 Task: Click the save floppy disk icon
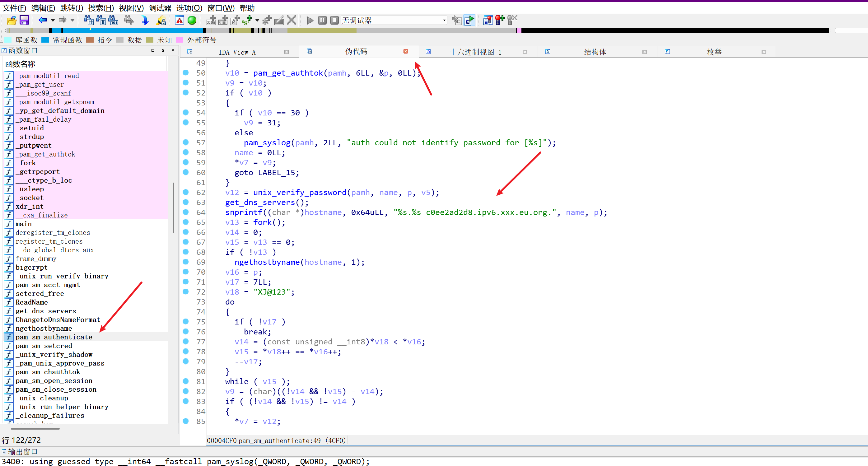click(x=24, y=21)
